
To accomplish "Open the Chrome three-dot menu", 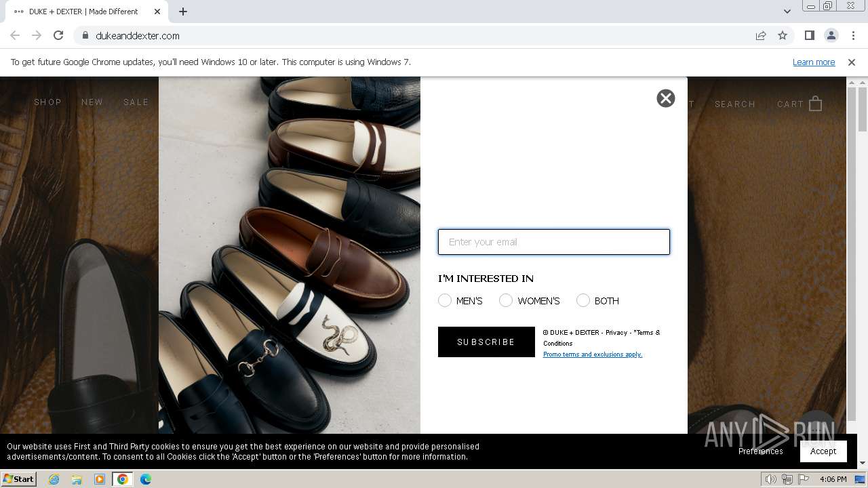I will coord(852,36).
